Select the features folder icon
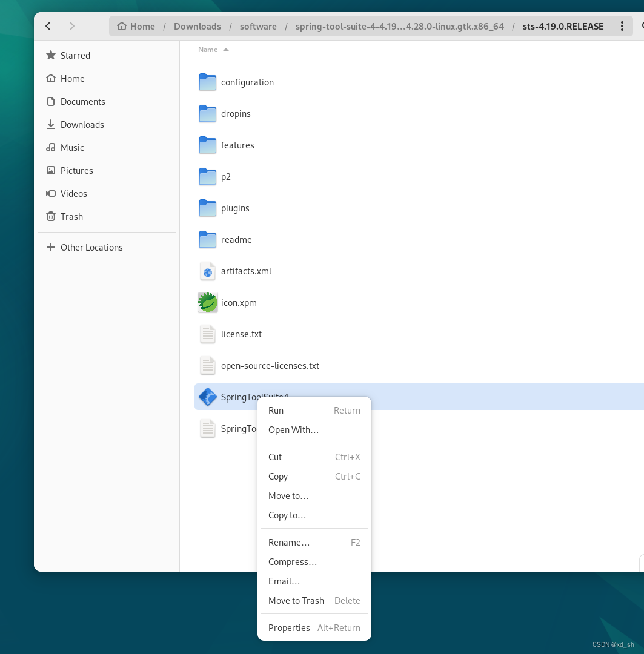644x654 pixels. point(207,145)
